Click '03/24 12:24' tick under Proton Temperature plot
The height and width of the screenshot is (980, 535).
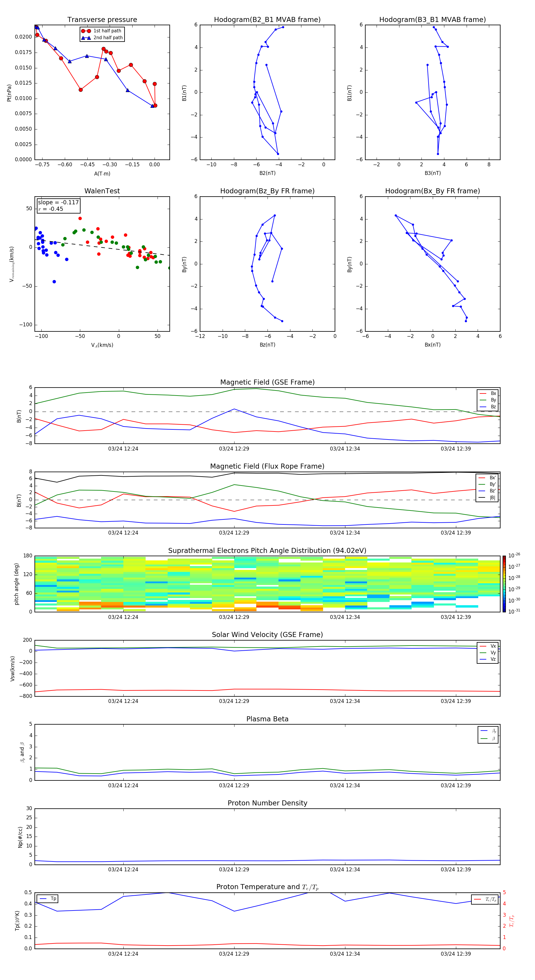coord(123,954)
